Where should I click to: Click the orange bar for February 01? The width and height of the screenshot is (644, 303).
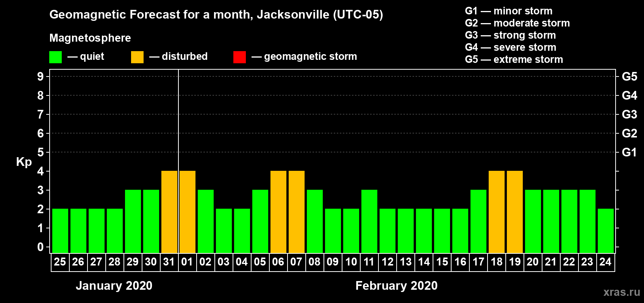tap(188, 212)
